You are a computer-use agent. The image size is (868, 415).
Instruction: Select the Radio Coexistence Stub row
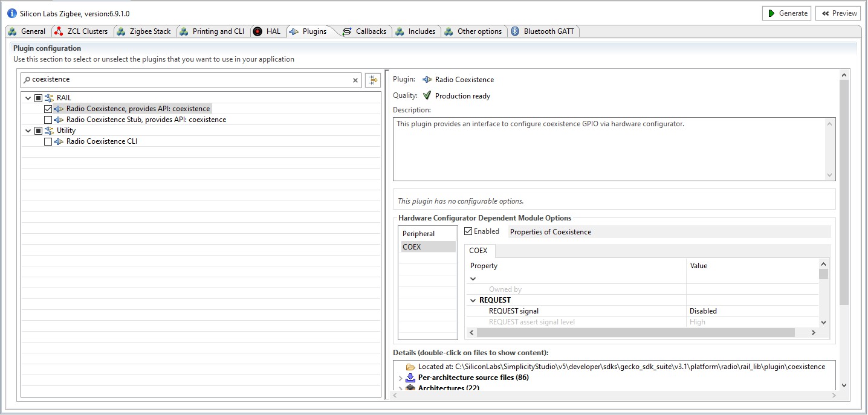tap(146, 120)
